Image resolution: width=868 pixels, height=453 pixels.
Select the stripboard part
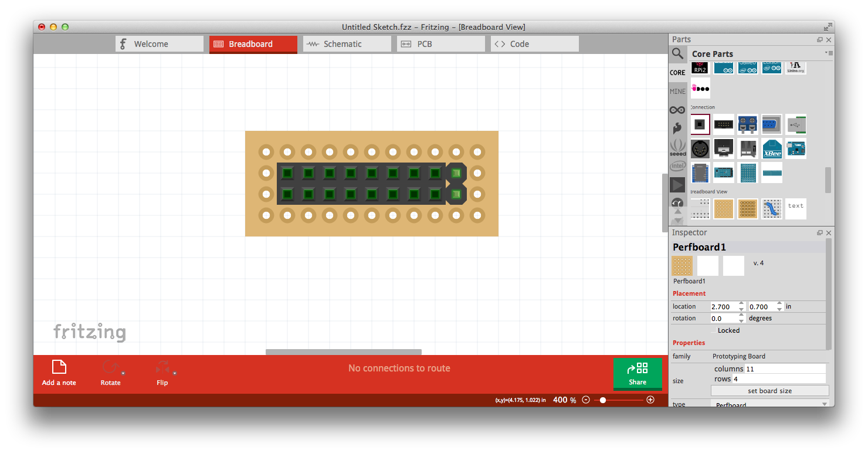pos(748,208)
